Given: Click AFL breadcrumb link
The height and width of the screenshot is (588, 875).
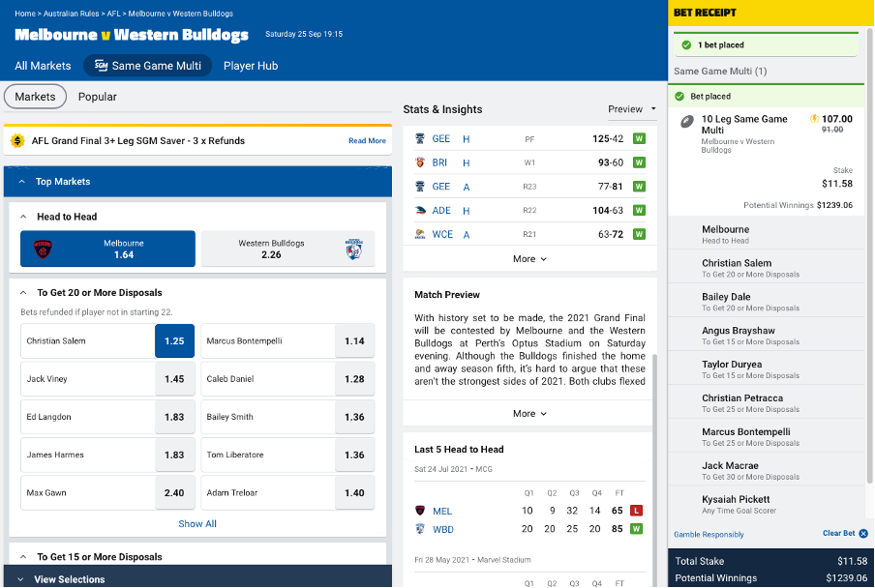Looking at the screenshot, I should [114, 14].
